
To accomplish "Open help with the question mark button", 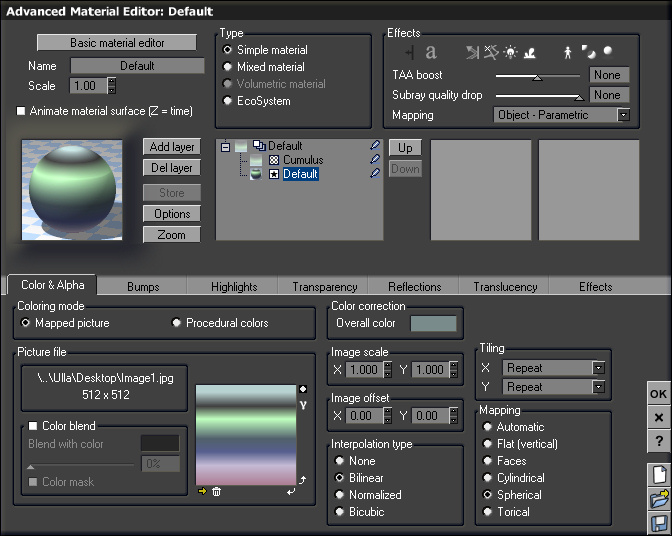I will 658,440.
